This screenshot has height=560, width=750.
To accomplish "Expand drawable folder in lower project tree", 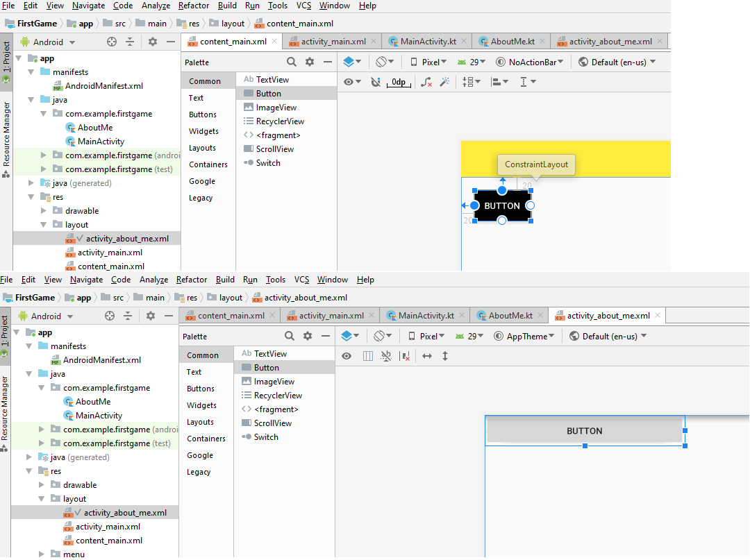I will (42, 484).
